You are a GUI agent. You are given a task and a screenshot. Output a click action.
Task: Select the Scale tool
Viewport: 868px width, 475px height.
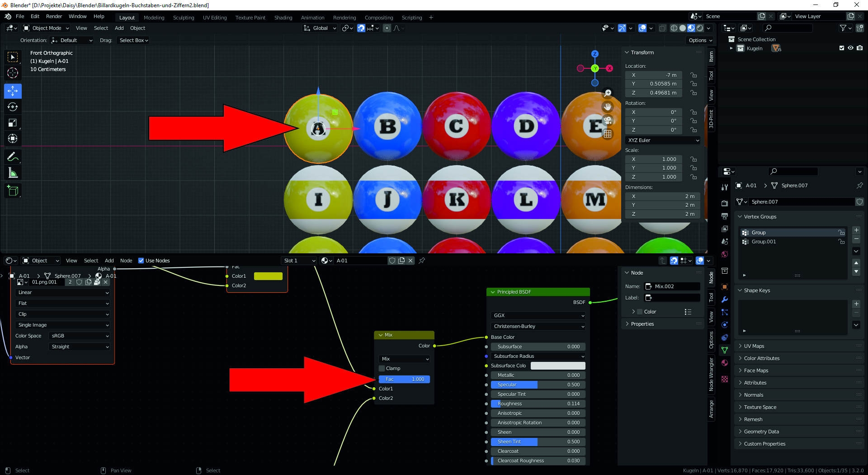coord(13,123)
